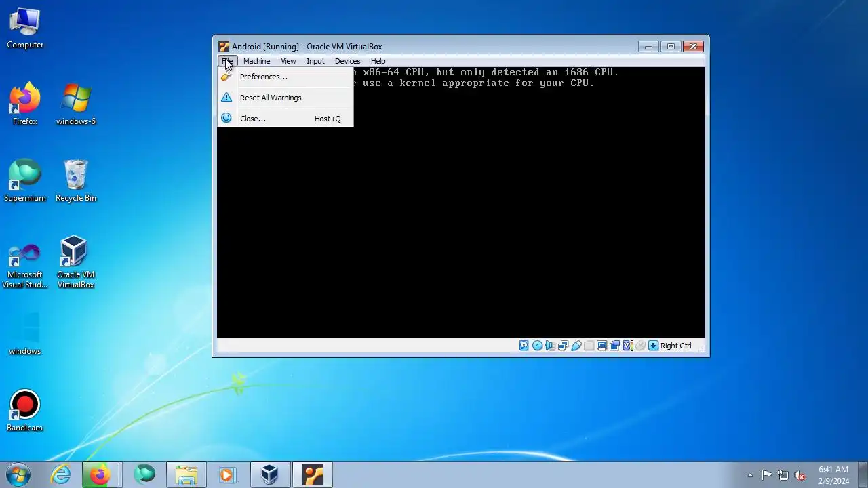Click the audio status icon in VirtualBox
The width and height of the screenshot is (868, 488).
tap(550, 346)
